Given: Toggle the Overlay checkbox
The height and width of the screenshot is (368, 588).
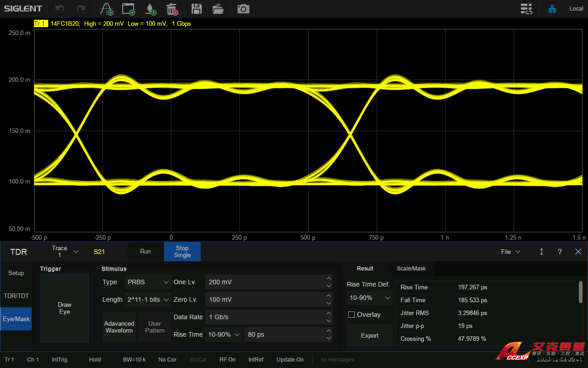Looking at the screenshot, I should point(351,315).
